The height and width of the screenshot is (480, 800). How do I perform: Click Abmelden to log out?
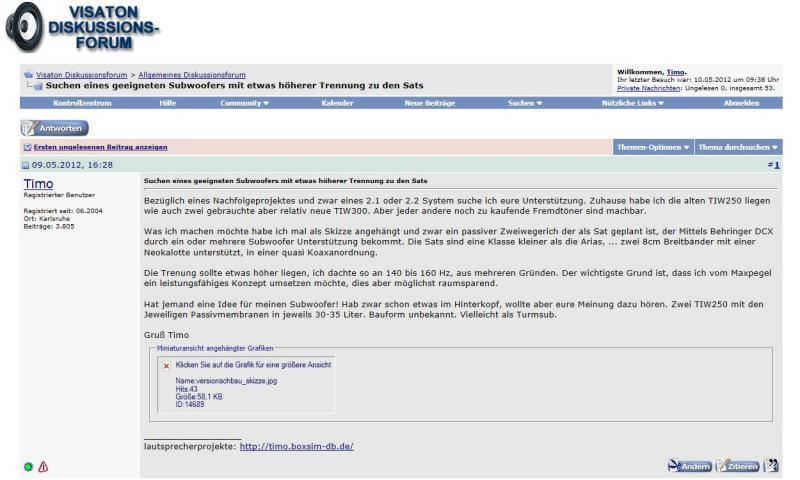click(x=741, y=103)
